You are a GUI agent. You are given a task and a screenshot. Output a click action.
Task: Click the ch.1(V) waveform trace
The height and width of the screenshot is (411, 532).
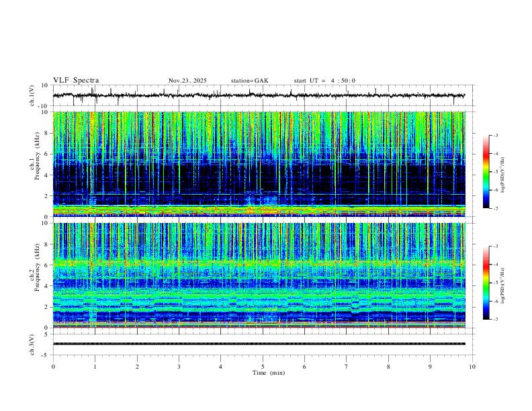[x=259, y=95]
